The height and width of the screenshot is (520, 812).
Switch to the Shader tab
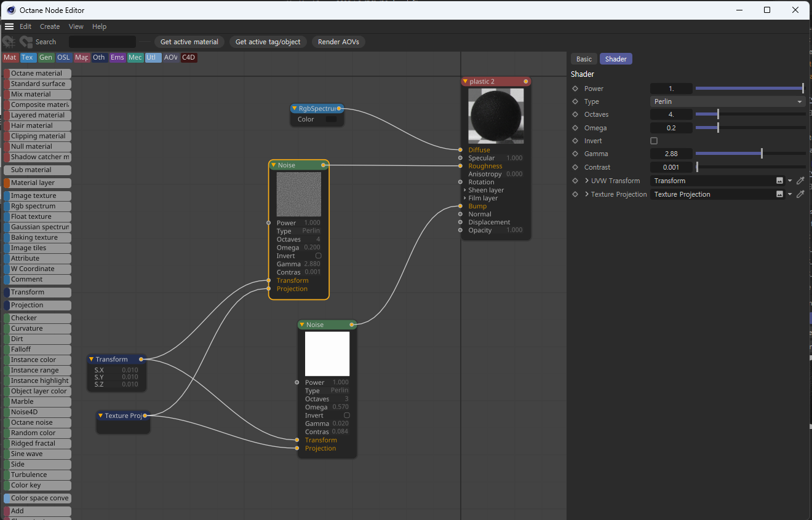616,59
